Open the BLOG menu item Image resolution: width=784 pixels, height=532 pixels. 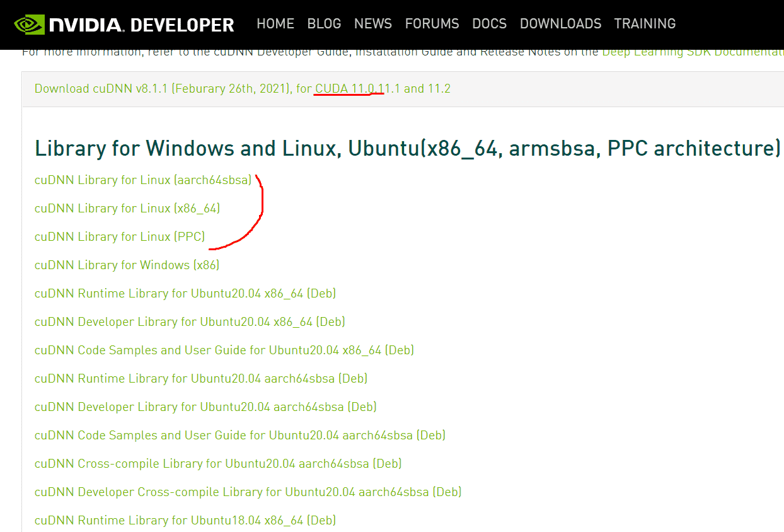324,24
